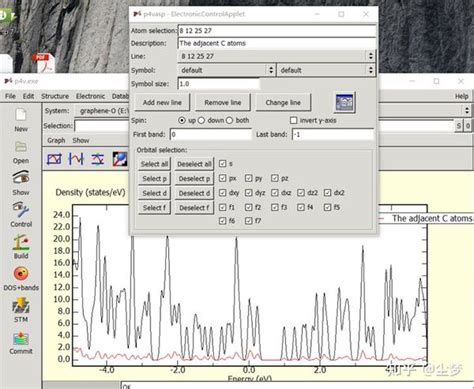
Task: Launch the Build crane icon
Action: click(x=21, y=242)
